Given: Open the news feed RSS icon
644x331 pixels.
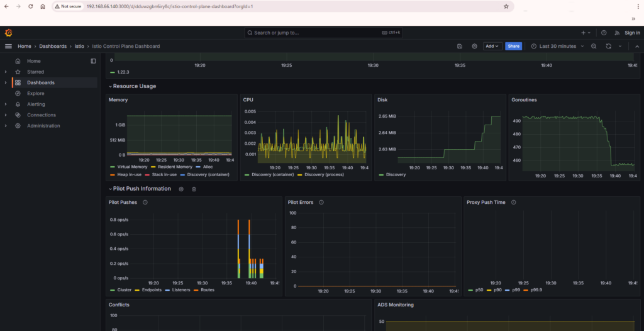Looking at the screenshot, I should point(617,33).
